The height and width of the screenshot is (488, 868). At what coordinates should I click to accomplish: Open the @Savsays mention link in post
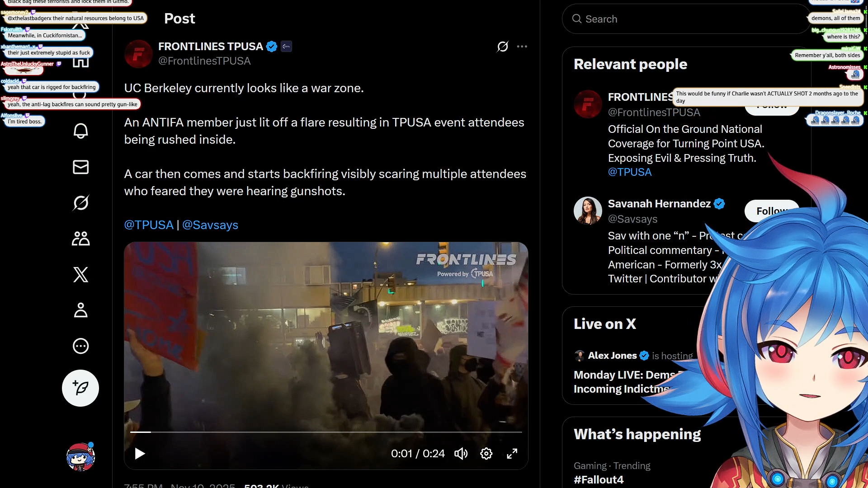tap(210, 225)
